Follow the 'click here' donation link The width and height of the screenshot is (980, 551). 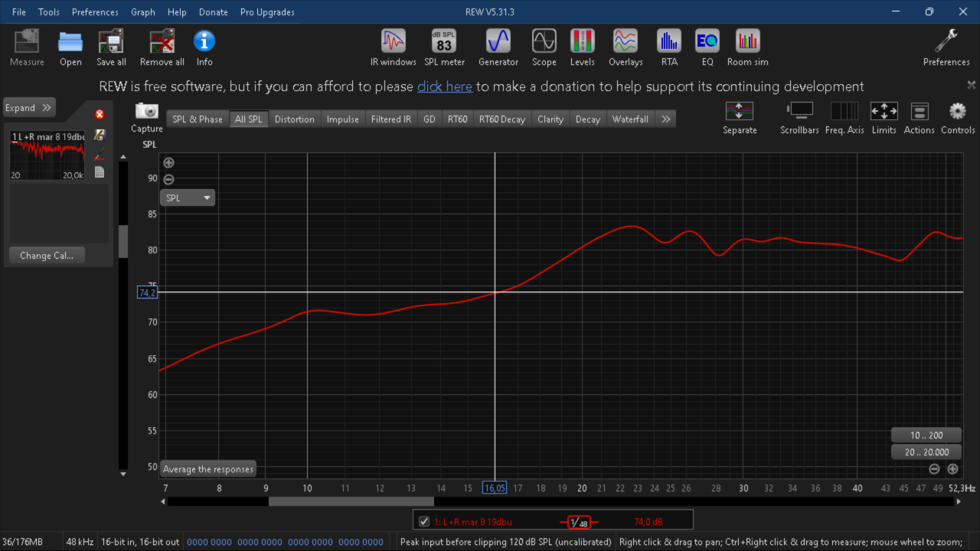[445, 86]
